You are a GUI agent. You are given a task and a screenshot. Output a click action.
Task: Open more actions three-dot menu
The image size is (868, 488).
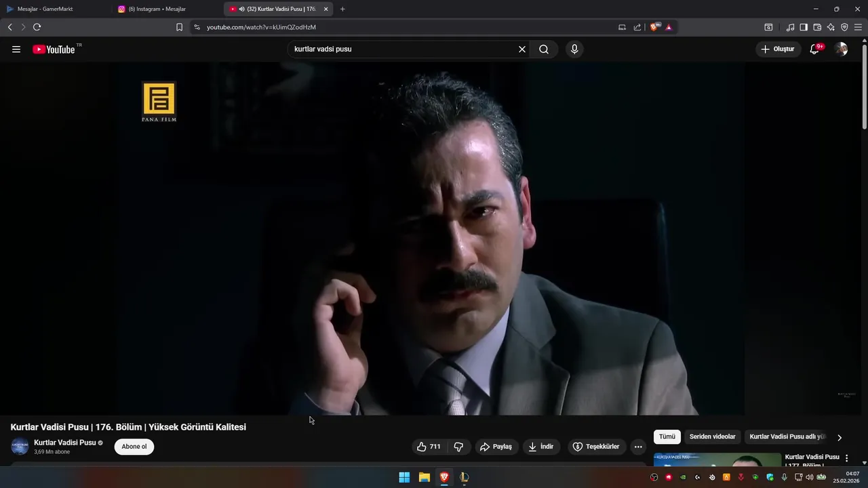(x=638, y=447)
